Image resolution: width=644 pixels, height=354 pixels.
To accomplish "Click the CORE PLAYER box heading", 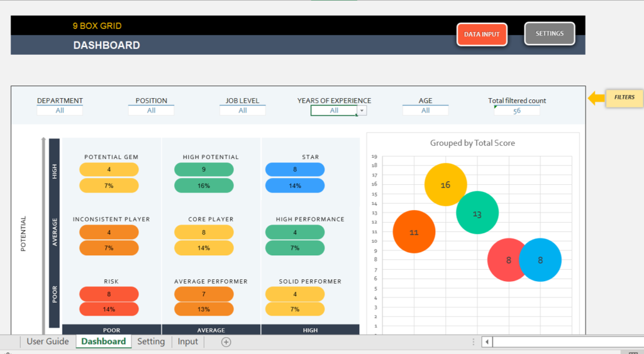I will click(x=211, y=219).
